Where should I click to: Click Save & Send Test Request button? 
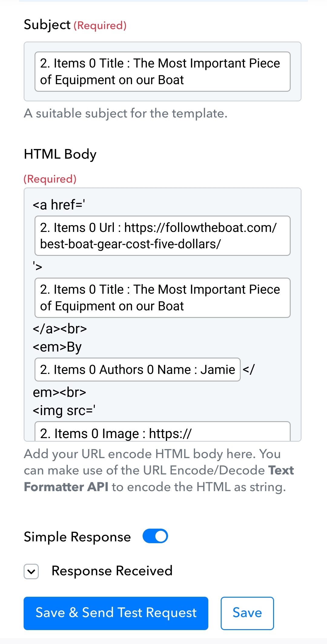click(116, 613)
